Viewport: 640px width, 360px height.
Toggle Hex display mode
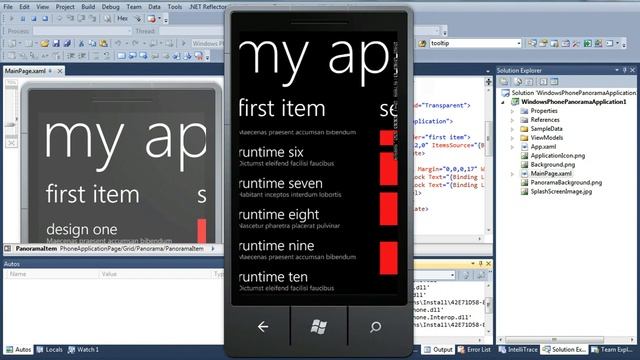point(122,18)
